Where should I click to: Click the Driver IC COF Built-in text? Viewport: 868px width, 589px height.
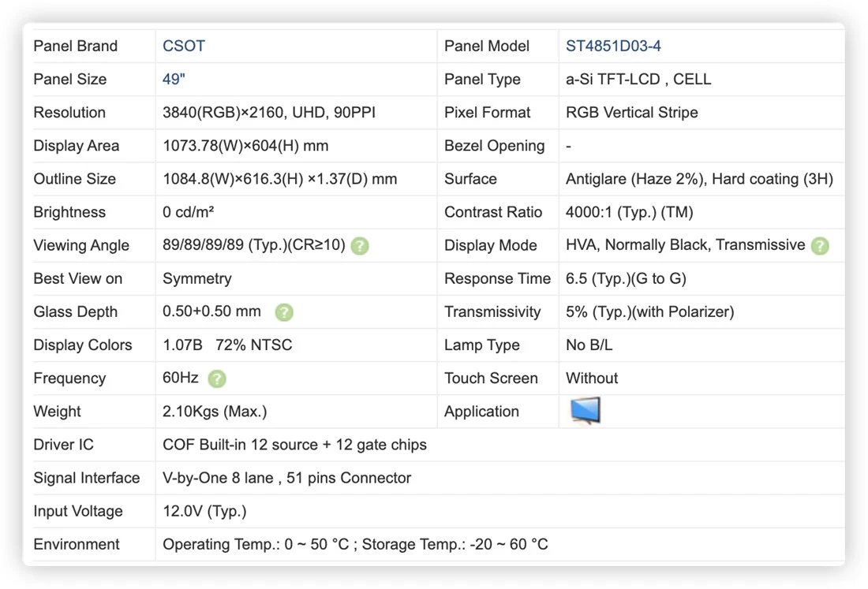pyautogui.click(x=294, y=445)
